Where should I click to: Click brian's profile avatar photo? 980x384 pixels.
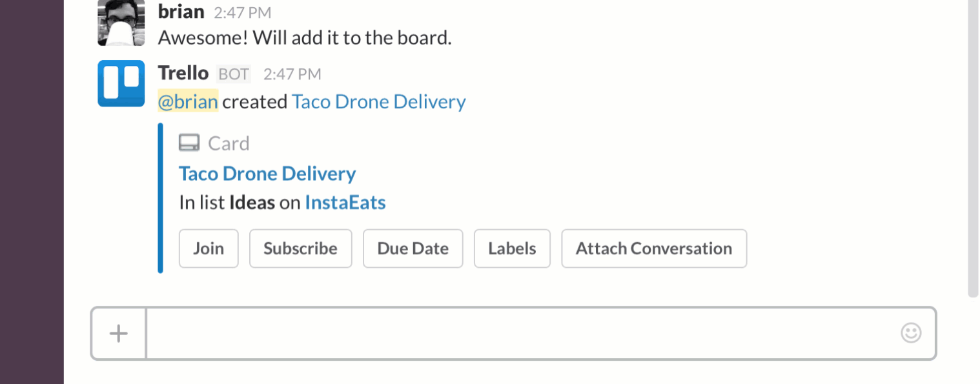(121, 23)
